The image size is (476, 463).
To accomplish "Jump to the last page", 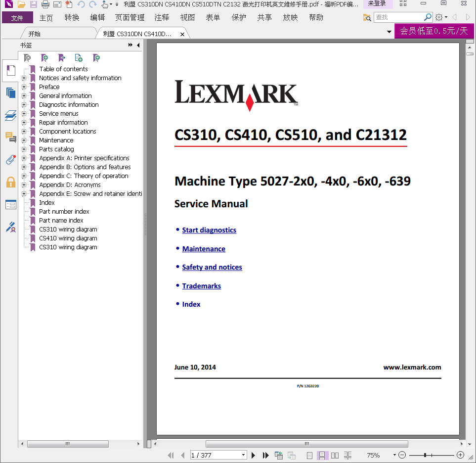I will pyautogui.click(x=265, y=455).
